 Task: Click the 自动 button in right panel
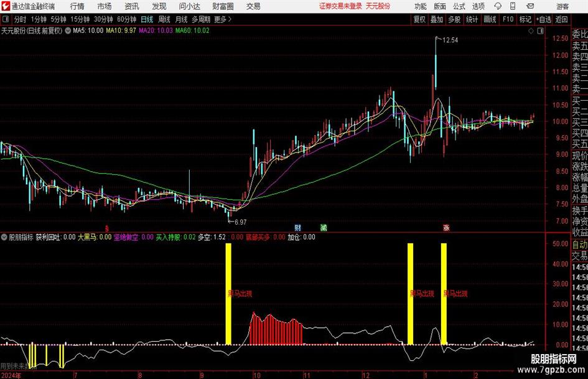click(579, 245)
